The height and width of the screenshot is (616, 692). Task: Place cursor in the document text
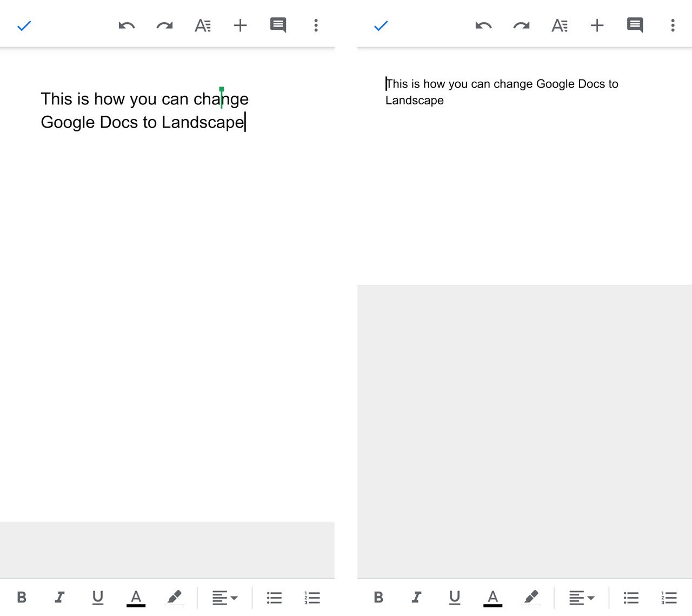pyautogui.click(x=143, y=111)
